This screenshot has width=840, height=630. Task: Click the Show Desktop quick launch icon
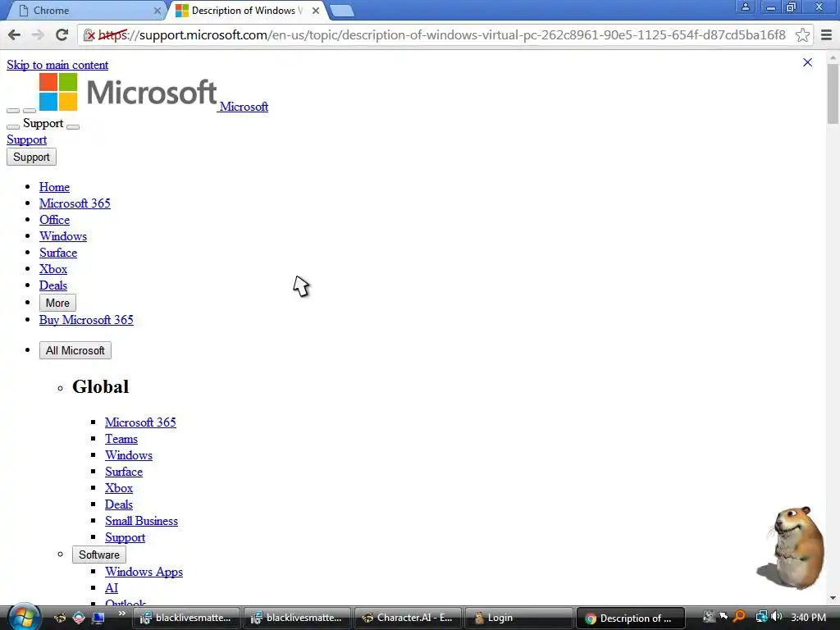pos(98,618)
